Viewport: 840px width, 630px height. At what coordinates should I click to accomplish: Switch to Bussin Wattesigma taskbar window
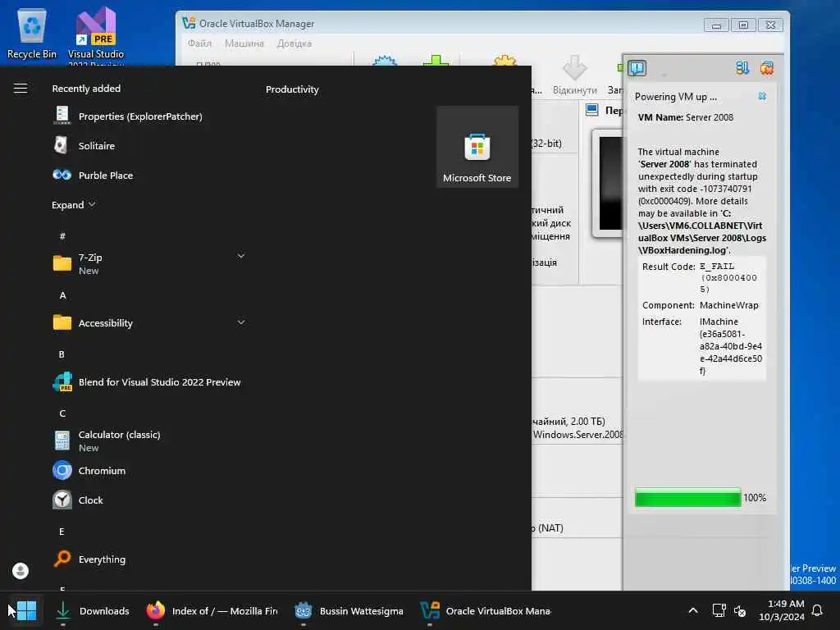click(349, 610)
